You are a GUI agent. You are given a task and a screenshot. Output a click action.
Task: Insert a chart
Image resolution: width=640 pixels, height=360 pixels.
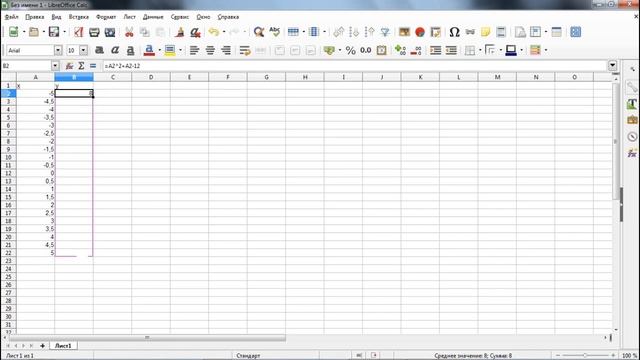(x=420, y=32)
